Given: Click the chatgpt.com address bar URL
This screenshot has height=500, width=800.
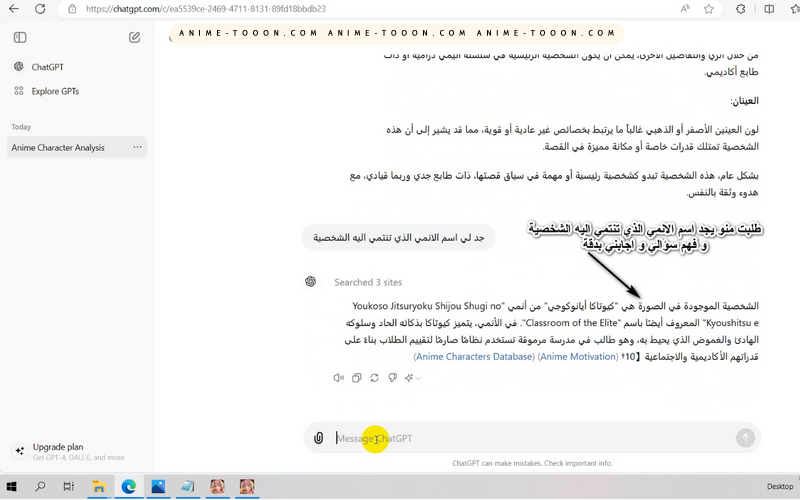Looking at the screenshot, I should tap(206, 9).
